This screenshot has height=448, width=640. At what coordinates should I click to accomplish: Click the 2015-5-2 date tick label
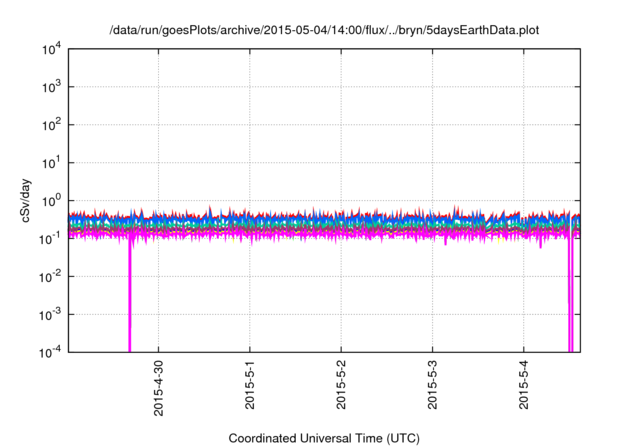click(x=341, y=385)
